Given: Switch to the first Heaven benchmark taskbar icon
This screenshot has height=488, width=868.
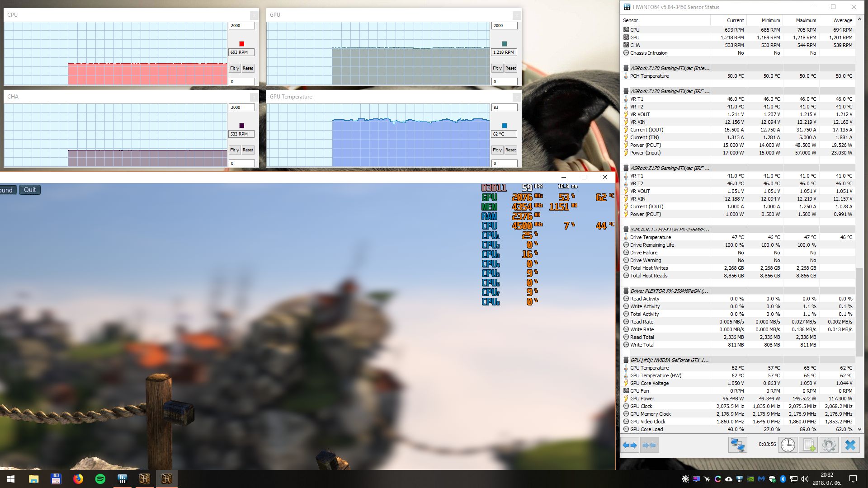Looking at the screenshot, I should pyautogui.click(x=144, y=479).
